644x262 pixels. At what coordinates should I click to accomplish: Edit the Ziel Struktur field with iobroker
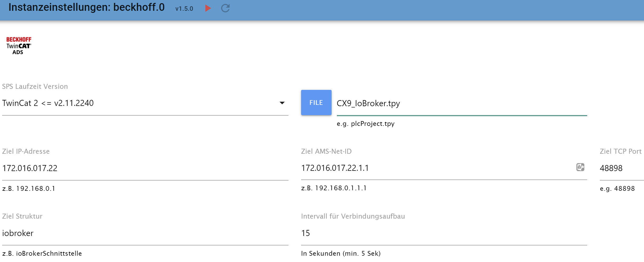145,233
